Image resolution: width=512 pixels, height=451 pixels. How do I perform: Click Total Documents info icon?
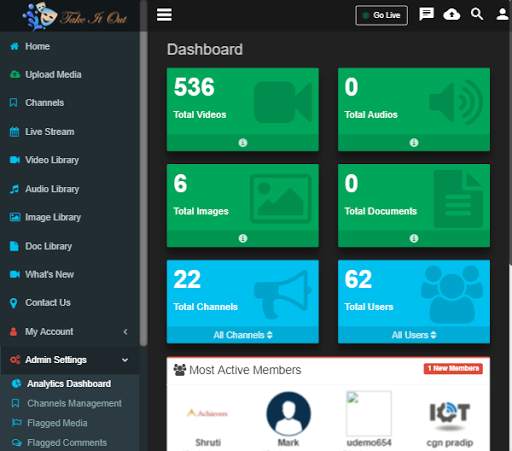pyautogui.click(x=414, y=238)
